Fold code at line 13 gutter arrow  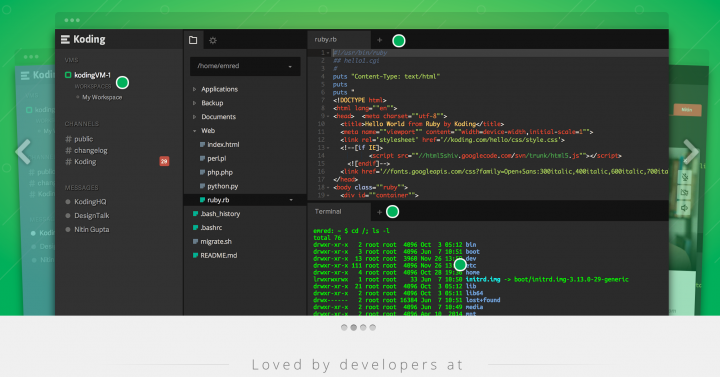point(328,148)
